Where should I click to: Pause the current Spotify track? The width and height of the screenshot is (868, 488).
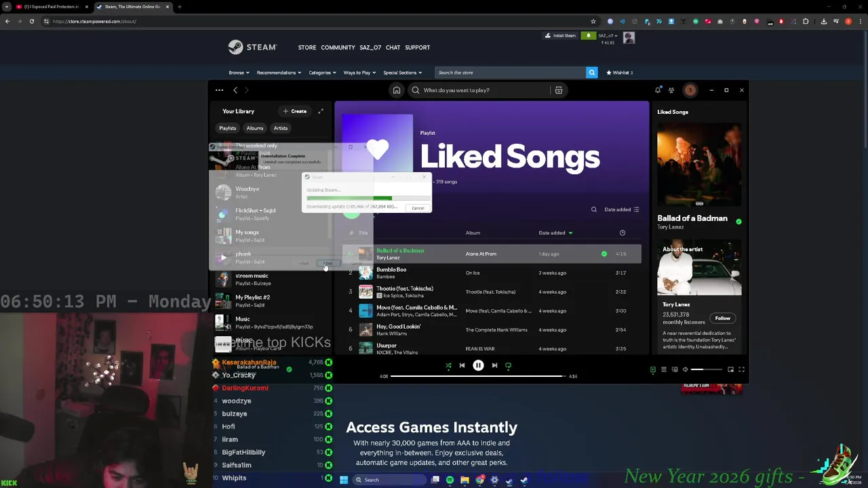(x=478, y=365)
